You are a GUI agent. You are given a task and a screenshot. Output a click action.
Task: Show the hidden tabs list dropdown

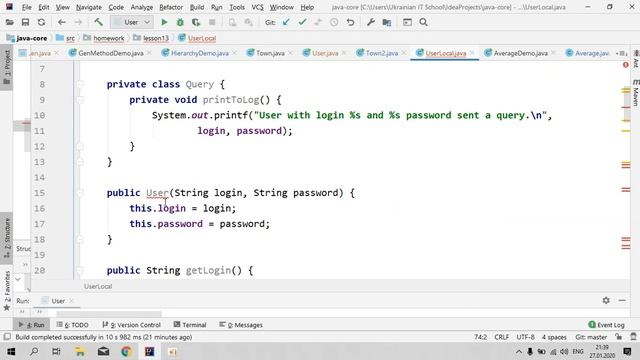[622, 53]
